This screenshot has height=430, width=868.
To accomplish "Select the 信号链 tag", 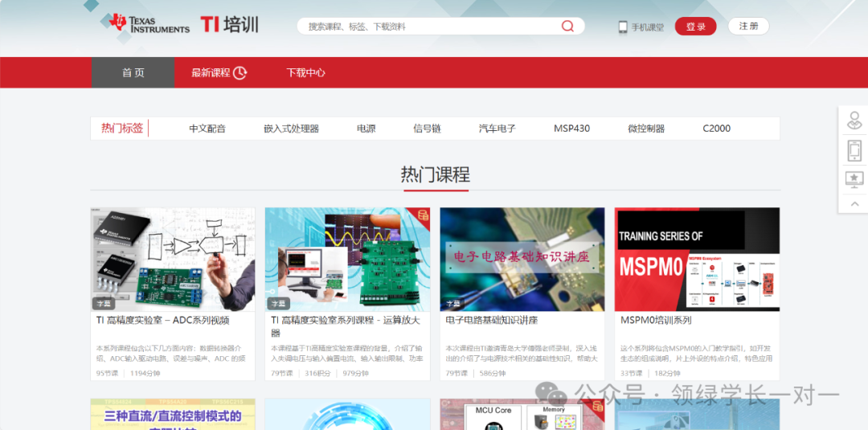I will 427,129.
